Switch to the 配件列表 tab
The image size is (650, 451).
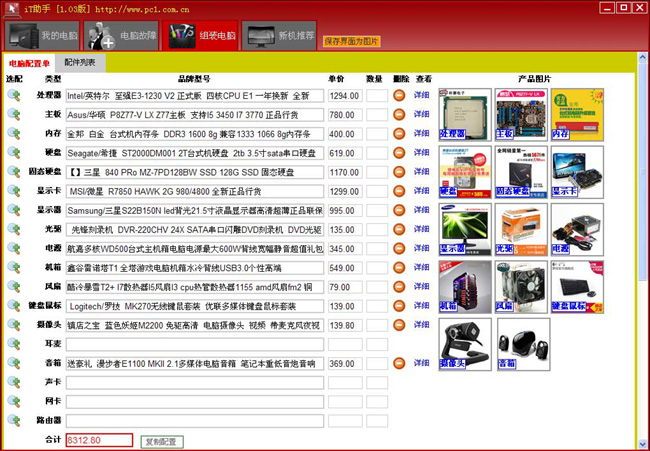(x=80, y=63)
